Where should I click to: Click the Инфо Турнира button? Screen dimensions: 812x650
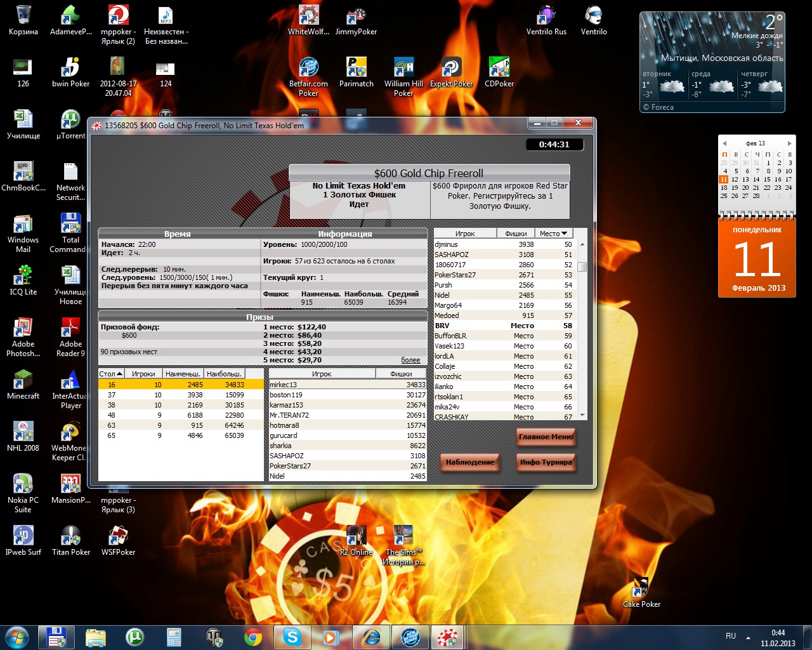point(546,462)
